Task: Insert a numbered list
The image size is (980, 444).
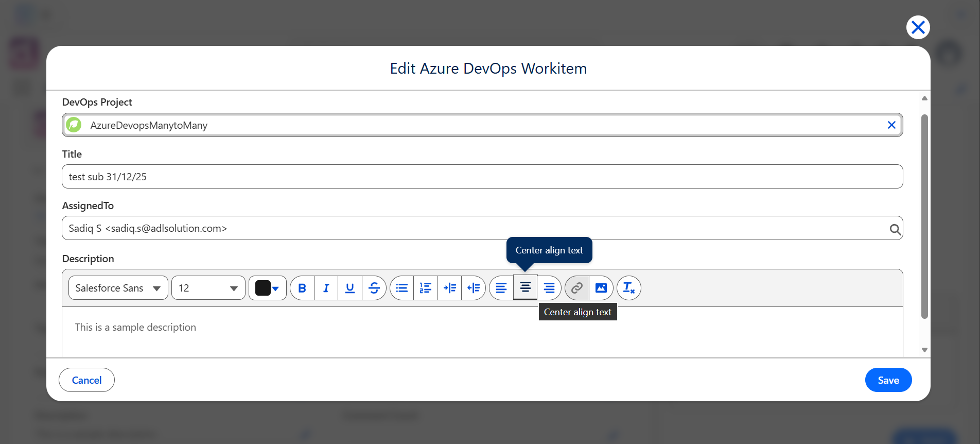Action: [426, 288]
